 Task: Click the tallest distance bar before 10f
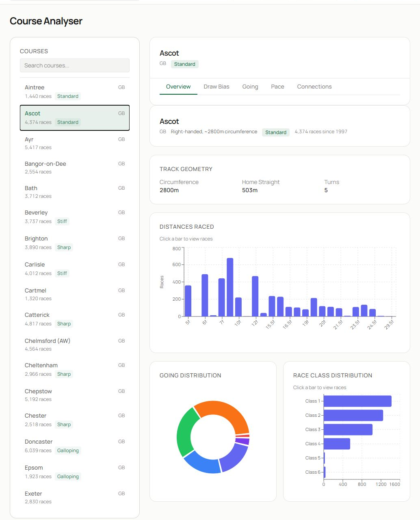click(x=230, y=287)
